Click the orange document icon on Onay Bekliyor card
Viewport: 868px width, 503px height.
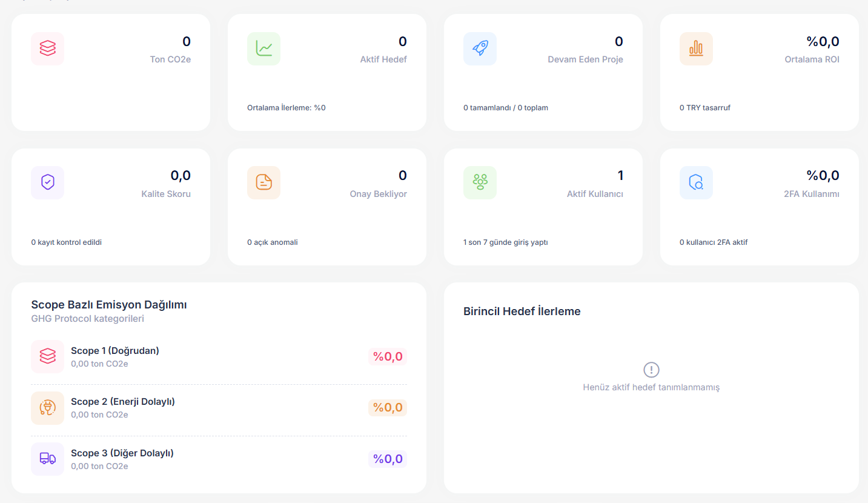[263, 182]
